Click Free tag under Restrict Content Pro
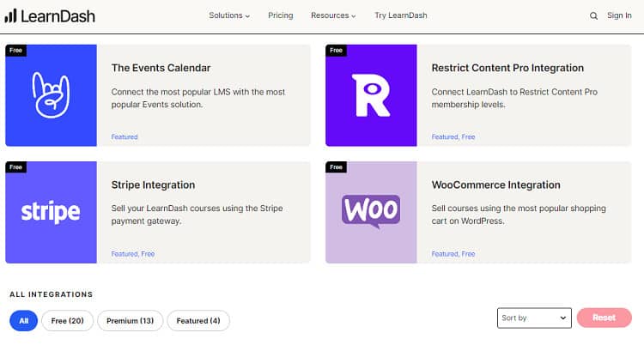This screenshot has height=345, width=644. pyautogui.click(x=468, y=136)
